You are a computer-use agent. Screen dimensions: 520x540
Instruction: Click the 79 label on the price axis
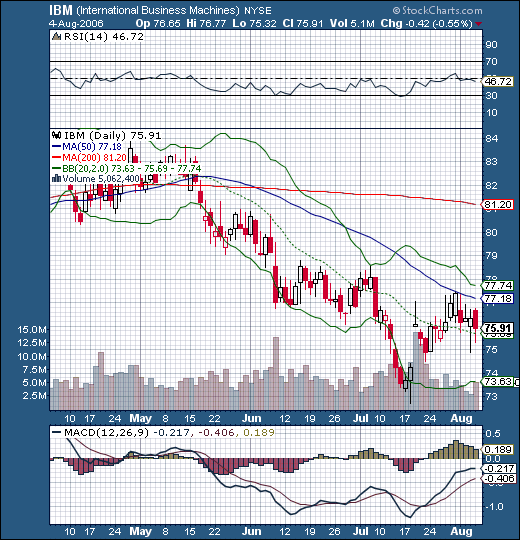coord(491,256)
